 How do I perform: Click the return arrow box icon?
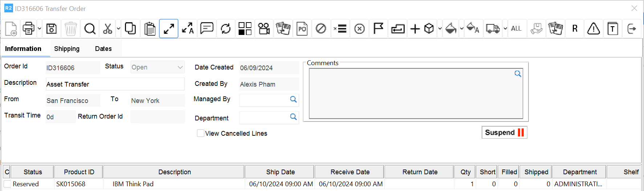pyautogui.click(x=398, y=28)
